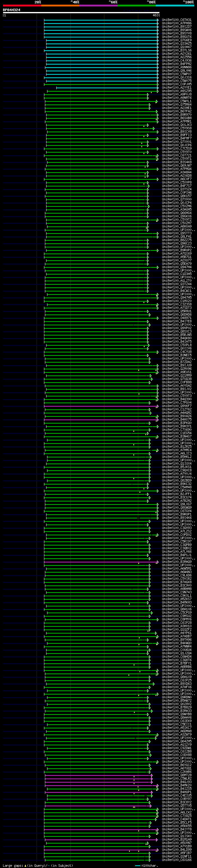Screen dimensions: 197x868
Task: Open hit UniRef100_A7PH86
Action: tap(177, 23)
